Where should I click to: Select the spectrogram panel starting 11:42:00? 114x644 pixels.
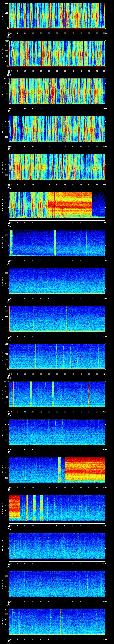pos(57,432)
